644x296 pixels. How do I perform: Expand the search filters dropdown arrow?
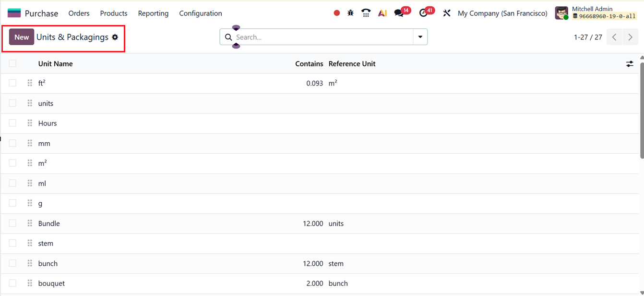[420, 37]
